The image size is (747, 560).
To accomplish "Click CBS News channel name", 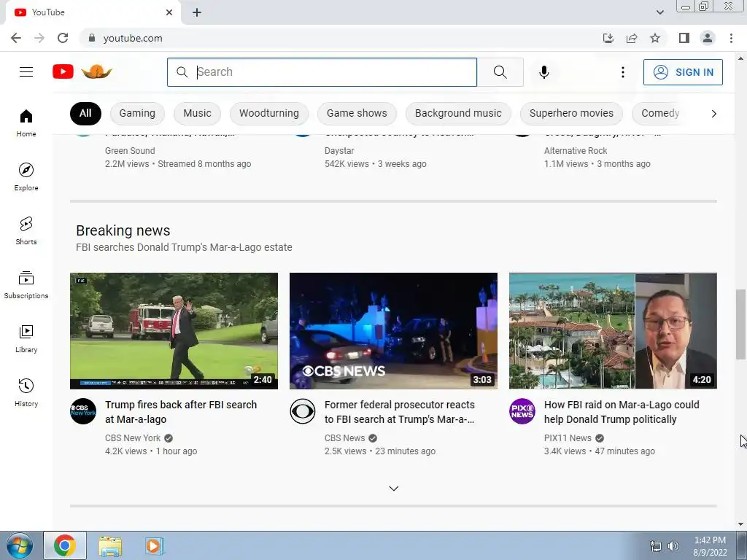I will [x=345, y=438].
